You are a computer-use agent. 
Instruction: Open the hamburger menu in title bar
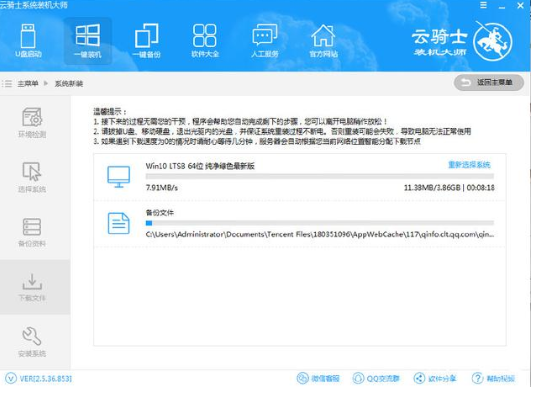click(483, 5)
